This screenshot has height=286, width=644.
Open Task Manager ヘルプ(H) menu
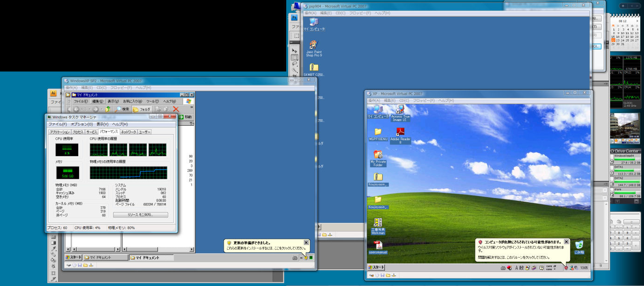pyautogui.click(x=120, y=124)
